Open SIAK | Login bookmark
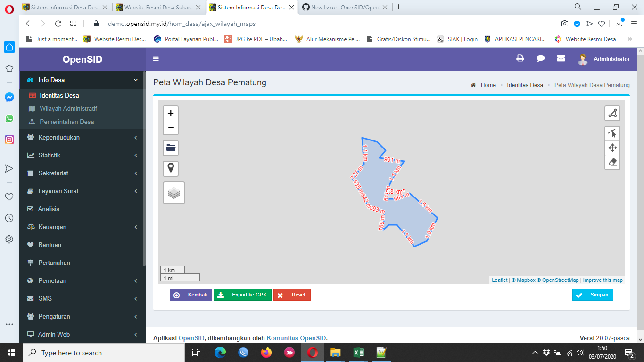Viewport: 644px width, 362px height. [457, 39]
